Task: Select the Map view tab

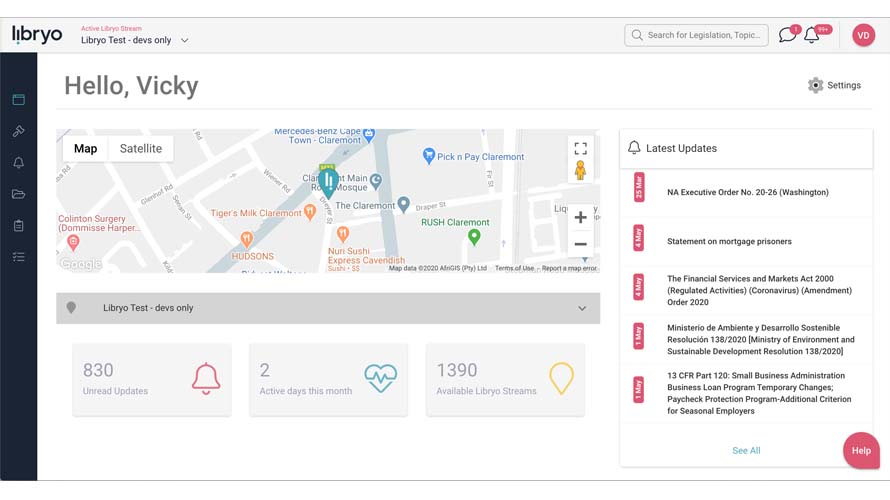Action: point(86,149)
